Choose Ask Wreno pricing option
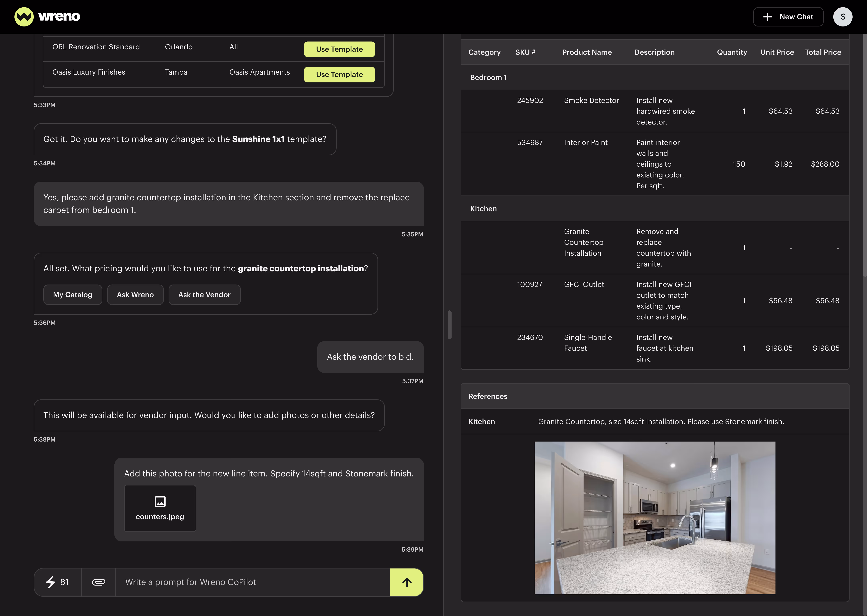This screenshot has width=867, height=616. click(135, 294)
